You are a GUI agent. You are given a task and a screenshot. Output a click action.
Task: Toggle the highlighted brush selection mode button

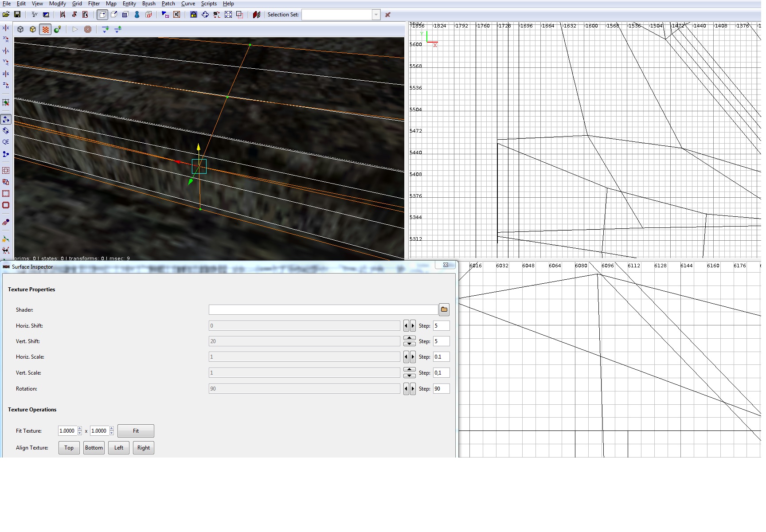tap(102, 15)
